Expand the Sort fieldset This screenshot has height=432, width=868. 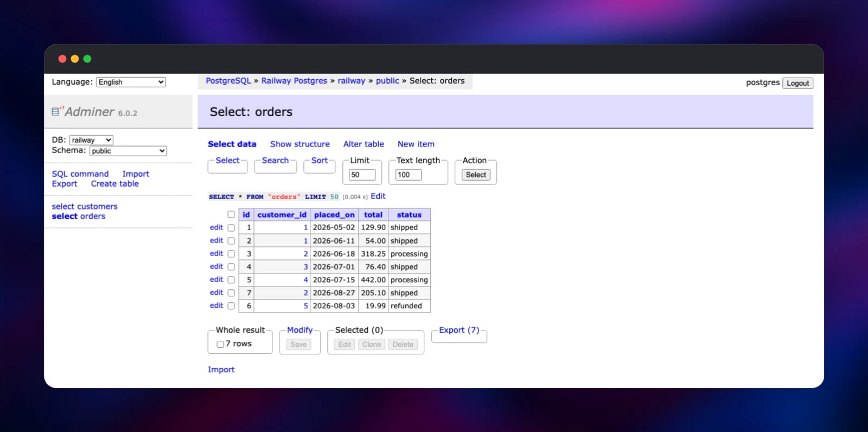click(x=320, y=161)
